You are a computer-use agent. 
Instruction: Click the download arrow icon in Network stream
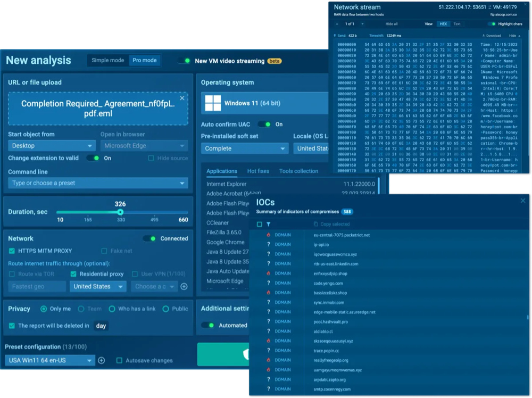coord(484,36)
